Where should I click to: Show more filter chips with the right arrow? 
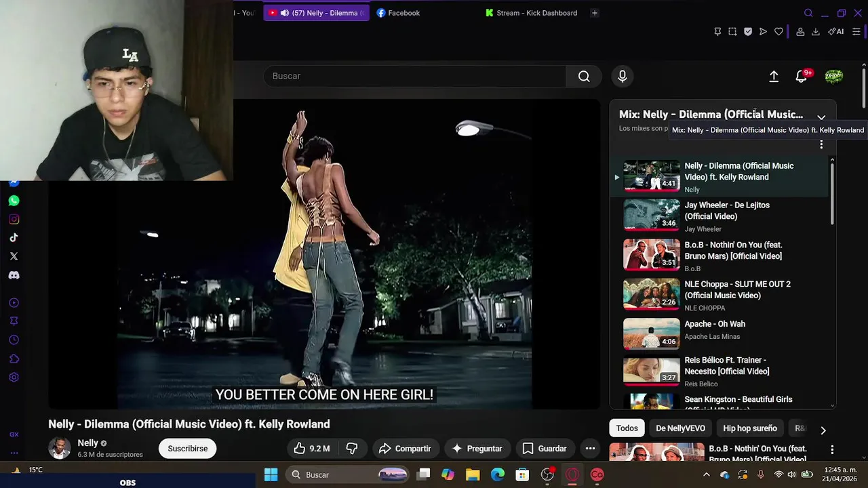823,430
